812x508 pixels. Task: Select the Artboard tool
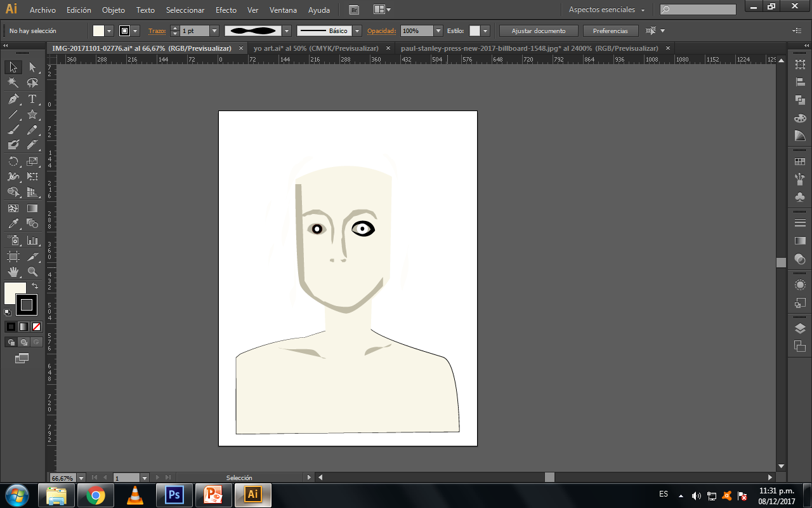(x=13, y=257)
